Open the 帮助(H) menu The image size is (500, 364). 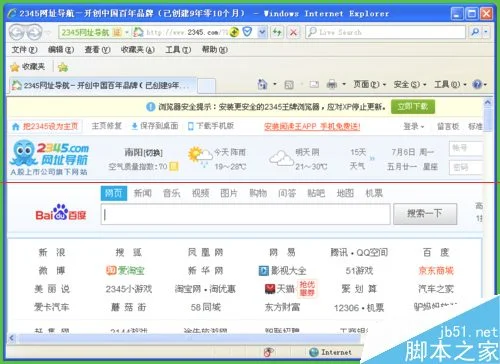pyautogui.click(x=215, y=50)
